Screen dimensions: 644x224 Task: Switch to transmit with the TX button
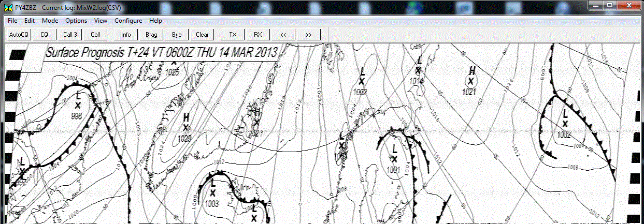(x=233, y=35)
